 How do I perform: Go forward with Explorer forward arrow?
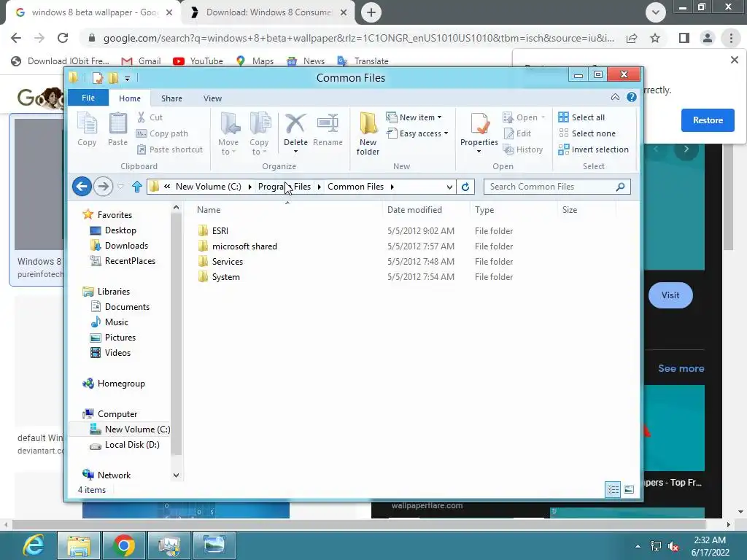[x=103, y=186]
